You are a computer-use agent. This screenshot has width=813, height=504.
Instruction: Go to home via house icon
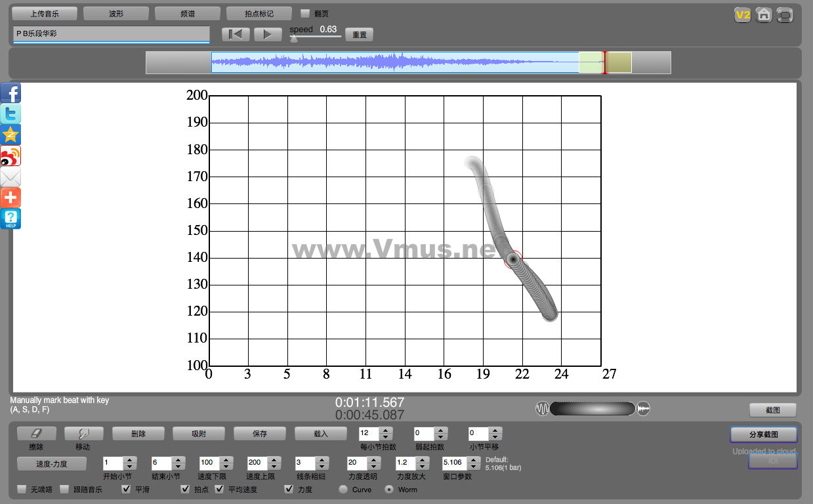pyautogui.click(x=763, y=15)
